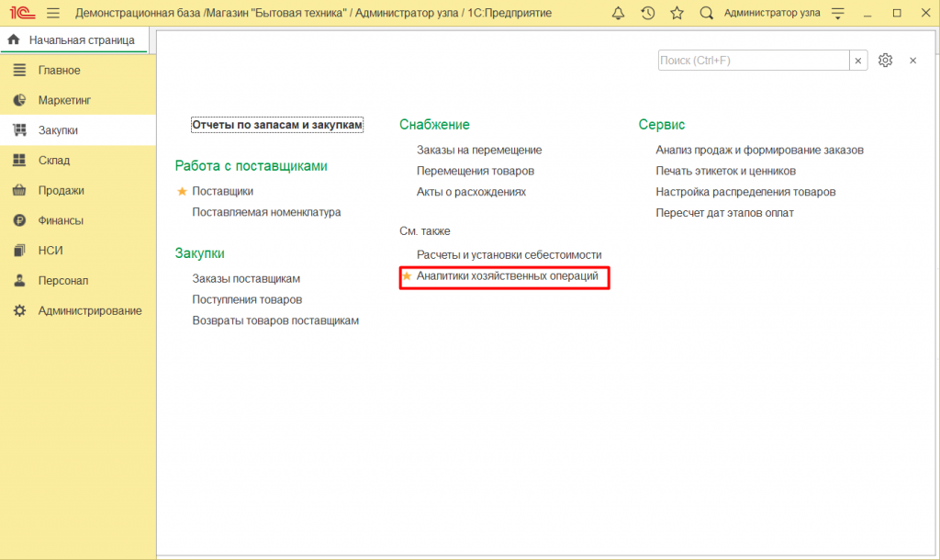Toggle favorite star for Аналитики хозяйственных операций
The height and width of the screenshot is (560, 940).
(x=407, y=275)
